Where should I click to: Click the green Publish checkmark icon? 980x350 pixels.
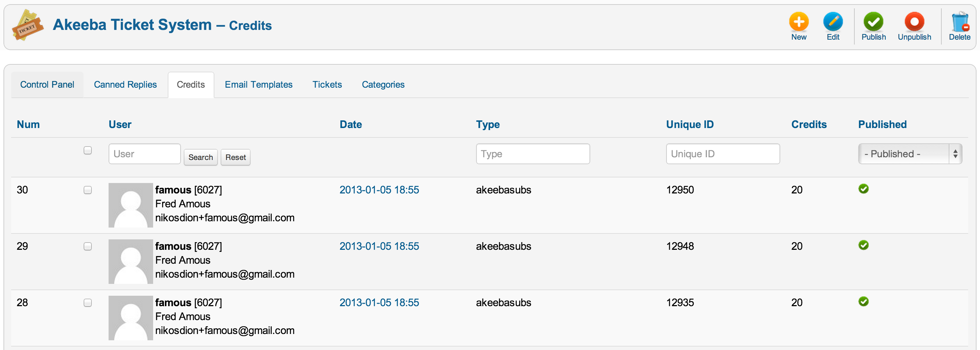click(x=873, y=22)
